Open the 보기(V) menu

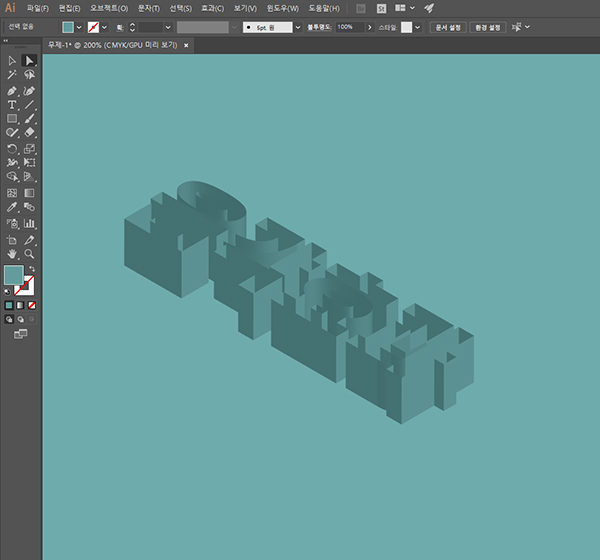coord(245,8)
